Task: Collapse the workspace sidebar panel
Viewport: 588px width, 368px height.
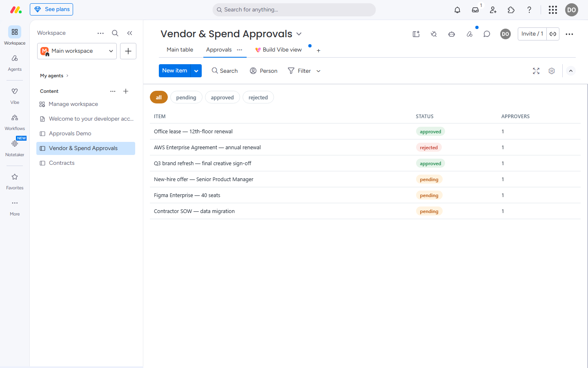Action: pyautogui.click(x=129, y=33)
